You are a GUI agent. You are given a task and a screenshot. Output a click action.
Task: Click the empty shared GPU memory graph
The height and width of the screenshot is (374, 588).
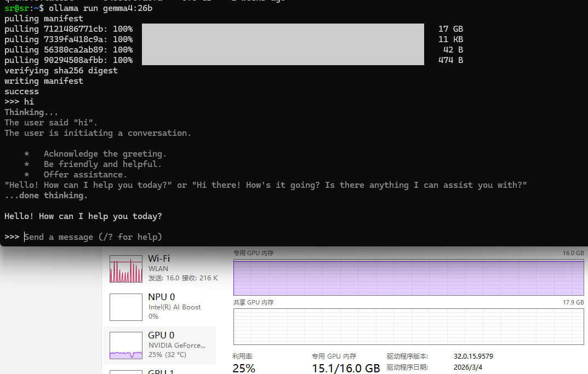coord(408,326)
